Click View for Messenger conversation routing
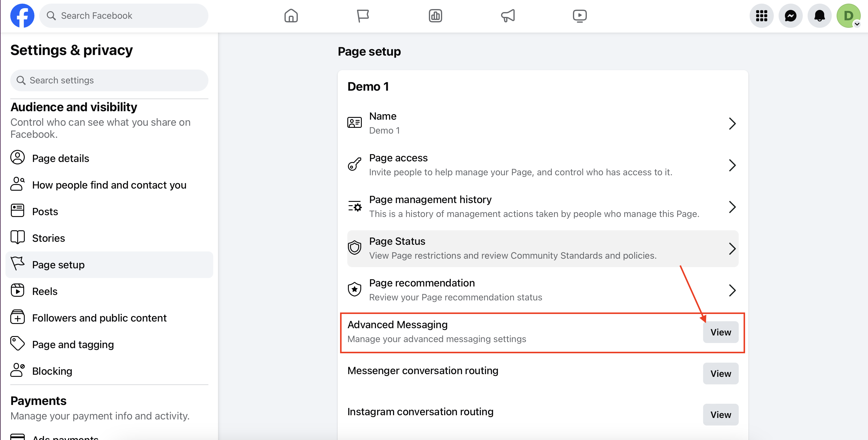This screenshot has width=868, height=440. pos(720,373)
